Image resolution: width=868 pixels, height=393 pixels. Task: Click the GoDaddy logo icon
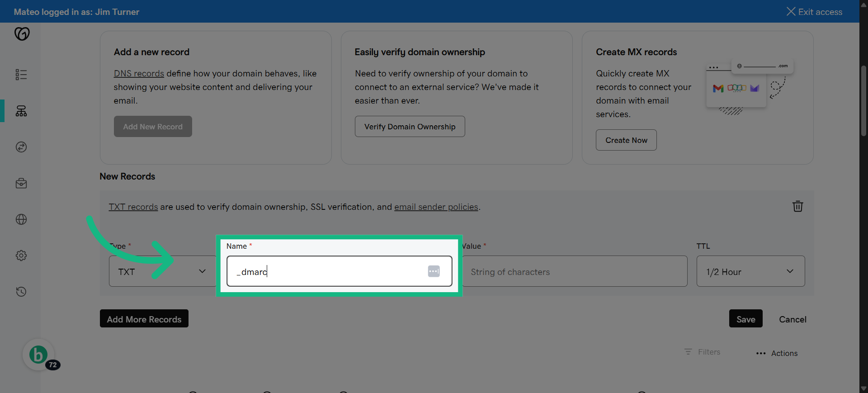[22, 33]
